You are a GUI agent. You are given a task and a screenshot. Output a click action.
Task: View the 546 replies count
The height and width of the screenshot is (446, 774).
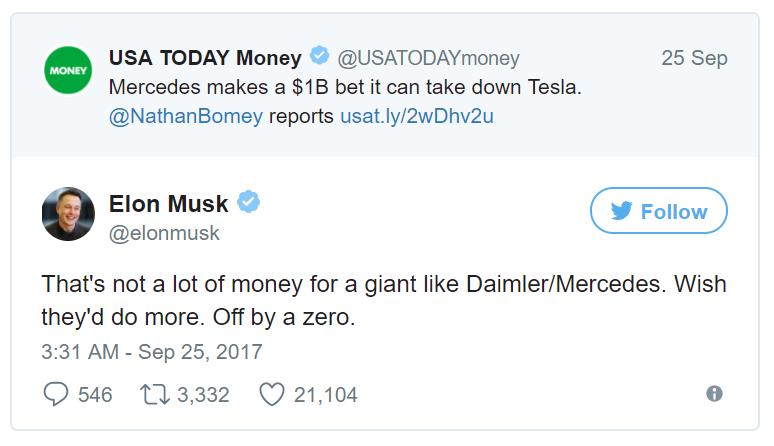(95, 395)
